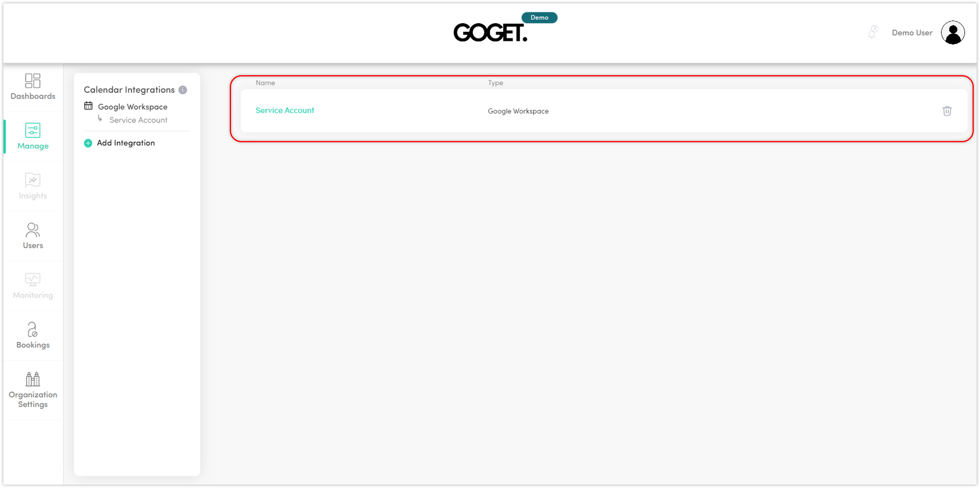Select Service Account sub-item in left panel
The image size is (980, 488).
tap(138, 120)
